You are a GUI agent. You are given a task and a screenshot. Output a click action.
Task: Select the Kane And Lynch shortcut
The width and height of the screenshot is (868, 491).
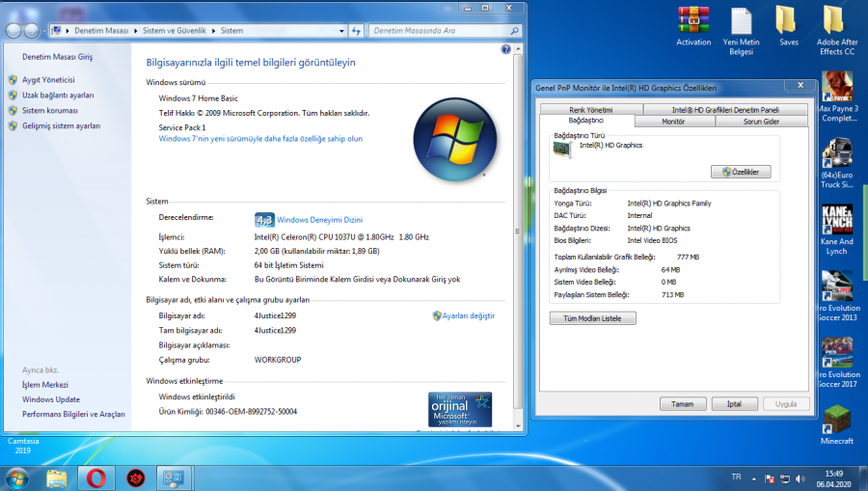pyautogui.click(x=836, y=230)
